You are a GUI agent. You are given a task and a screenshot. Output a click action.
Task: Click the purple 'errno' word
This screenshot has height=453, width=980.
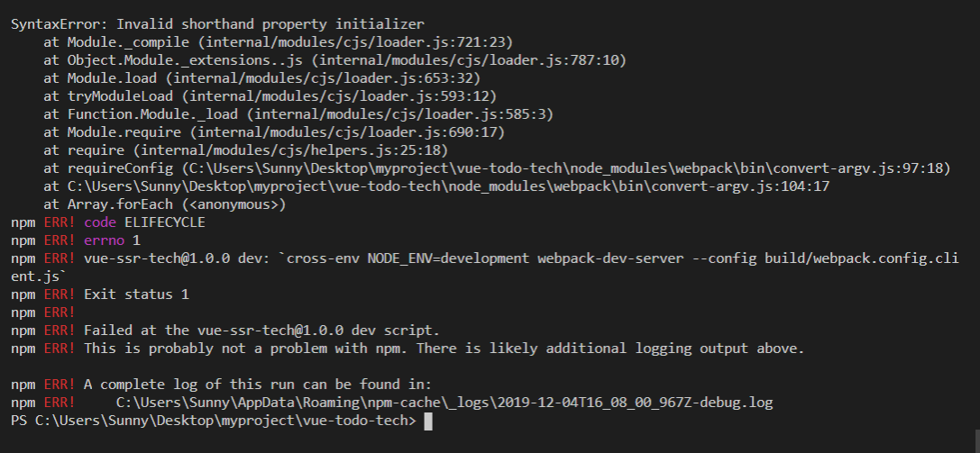105,240
